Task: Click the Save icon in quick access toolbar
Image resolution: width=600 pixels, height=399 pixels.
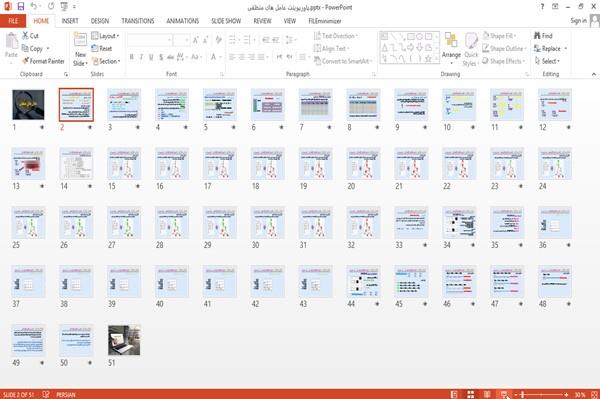Action: click(x=21, y=6)
